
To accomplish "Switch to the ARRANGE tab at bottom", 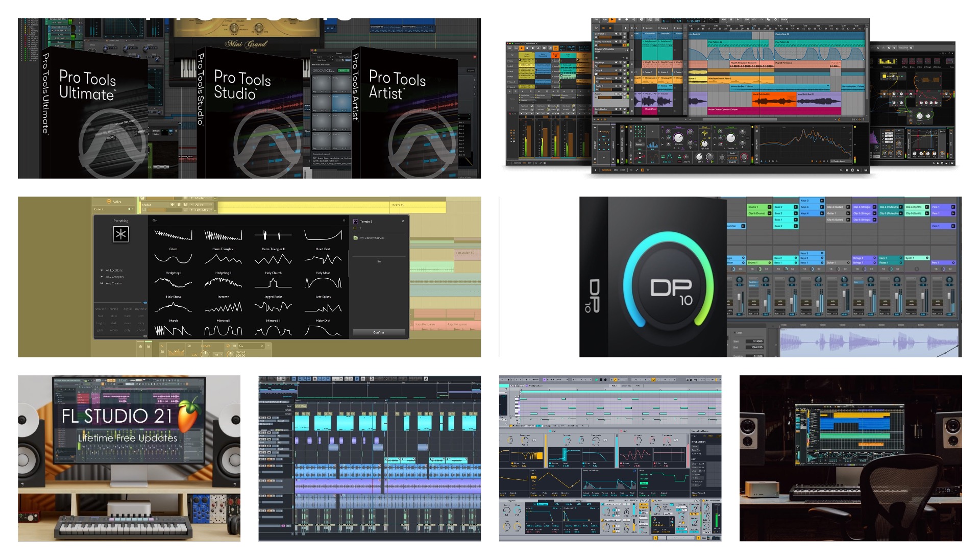I will pyautogui.click(x=606, y=170).
